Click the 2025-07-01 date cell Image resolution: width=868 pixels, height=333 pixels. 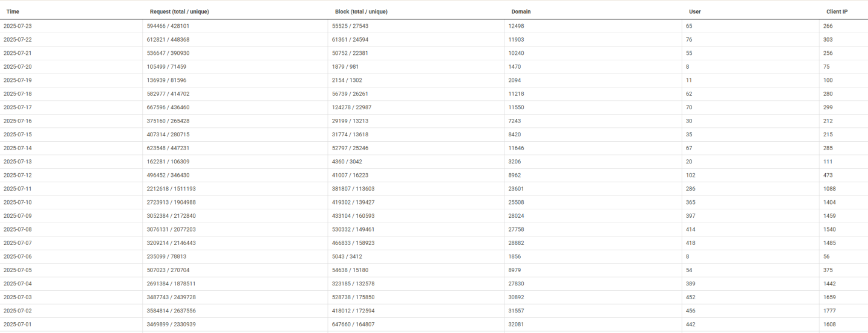[17, 325]
